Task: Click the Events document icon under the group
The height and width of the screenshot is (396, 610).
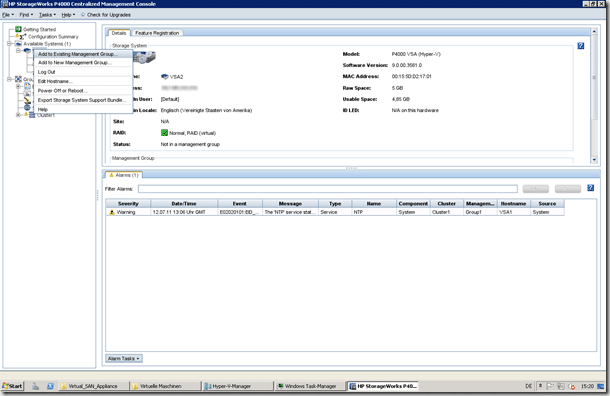Action: point(27,86)
